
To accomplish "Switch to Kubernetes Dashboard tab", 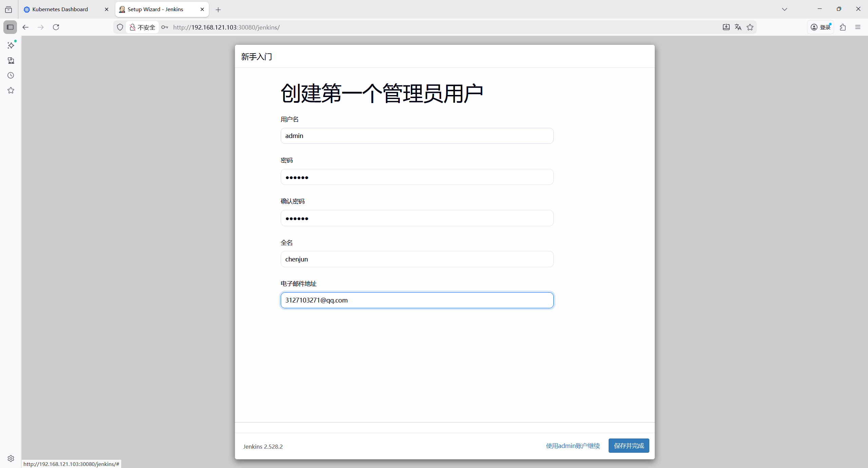I will pyautogui.click(x=60, y=9).
